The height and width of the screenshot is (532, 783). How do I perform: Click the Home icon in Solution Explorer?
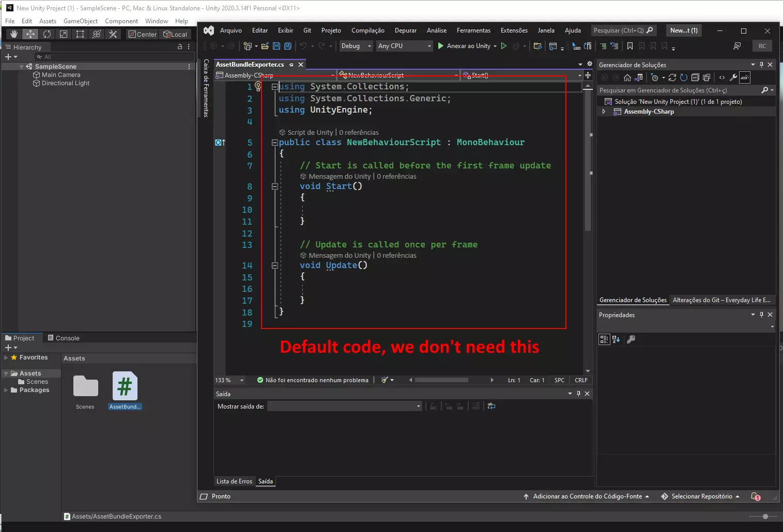(x=627, y=77)
